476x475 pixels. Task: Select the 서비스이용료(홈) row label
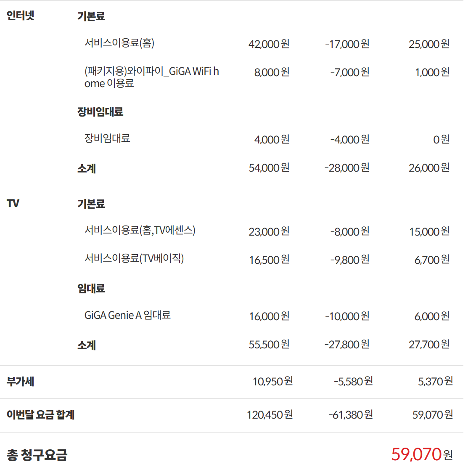tap(119, 43)
